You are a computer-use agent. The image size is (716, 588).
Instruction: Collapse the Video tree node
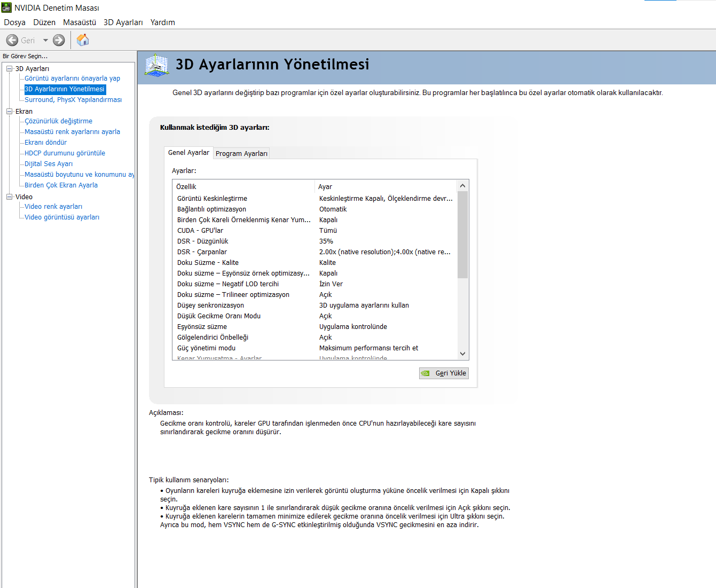click(9, 197)
